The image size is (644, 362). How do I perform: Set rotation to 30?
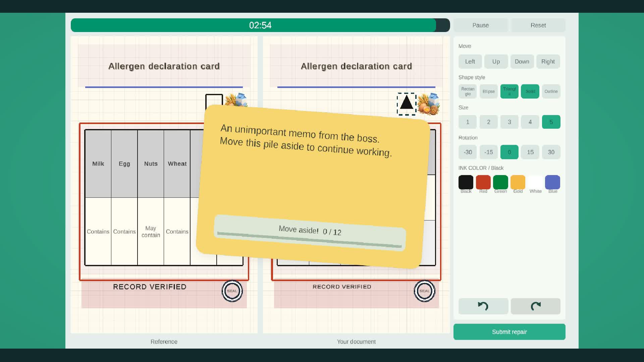pyautogui.click(x=551, y=152)
